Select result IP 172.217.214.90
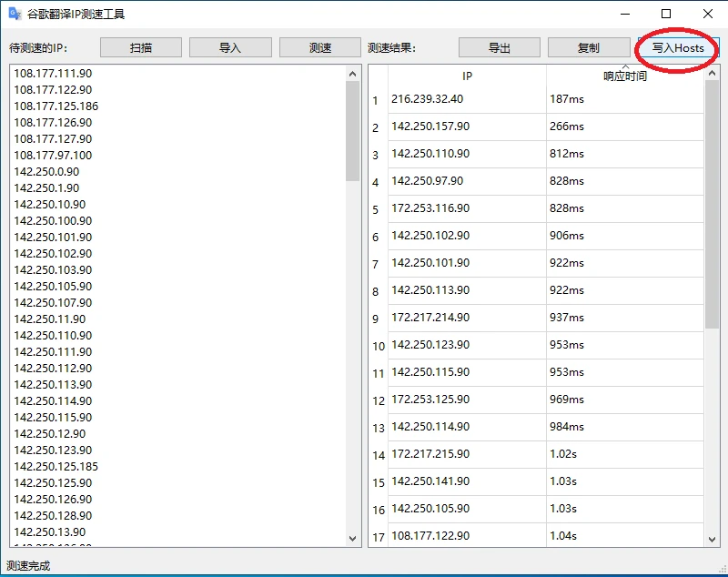Viewport: 728px width, 577px height. point(467,318)
